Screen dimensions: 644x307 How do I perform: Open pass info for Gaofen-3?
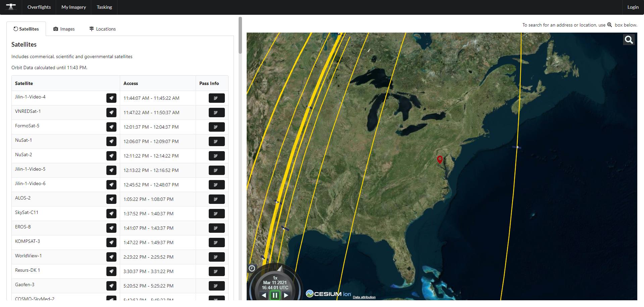[216, 286]
